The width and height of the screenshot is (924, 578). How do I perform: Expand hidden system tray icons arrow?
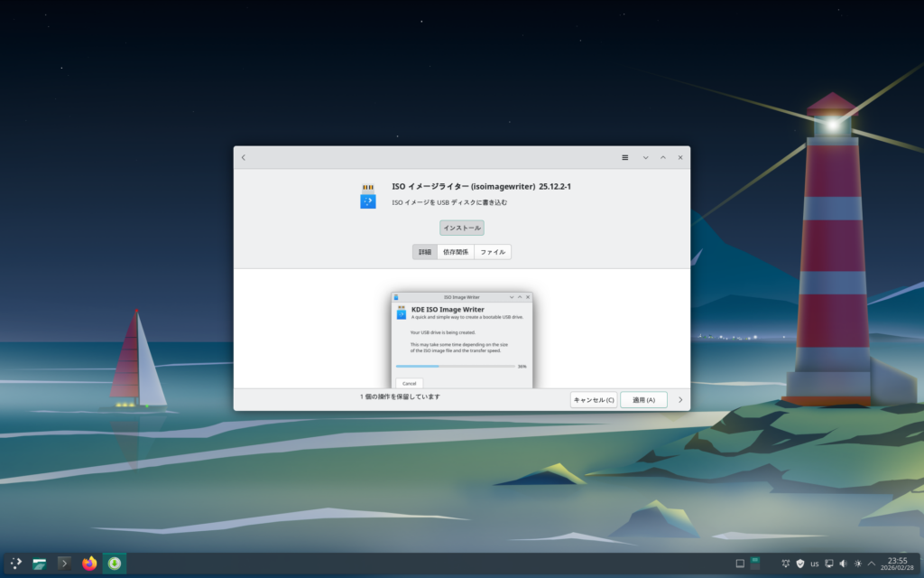pos(872,564)
